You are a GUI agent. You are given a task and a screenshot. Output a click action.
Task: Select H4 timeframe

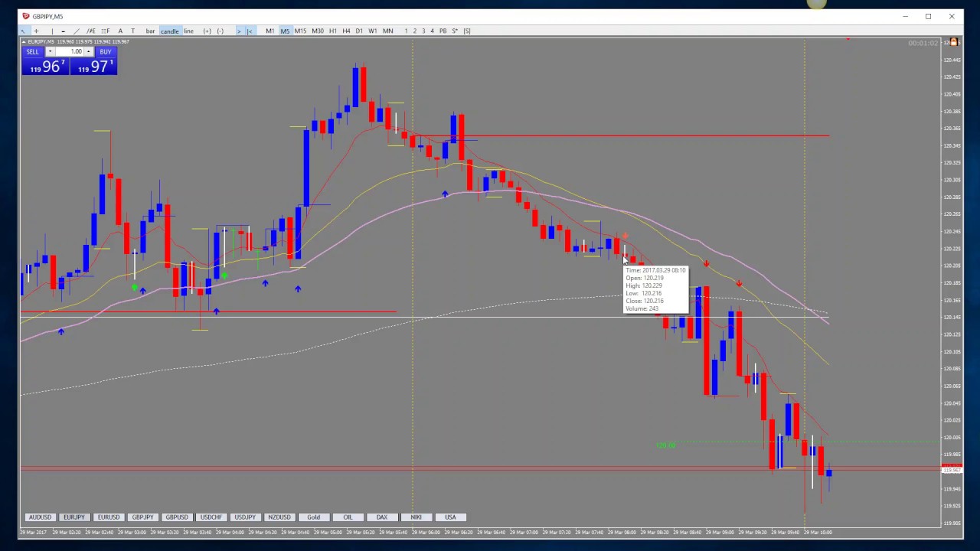click(x=346, y=31)
